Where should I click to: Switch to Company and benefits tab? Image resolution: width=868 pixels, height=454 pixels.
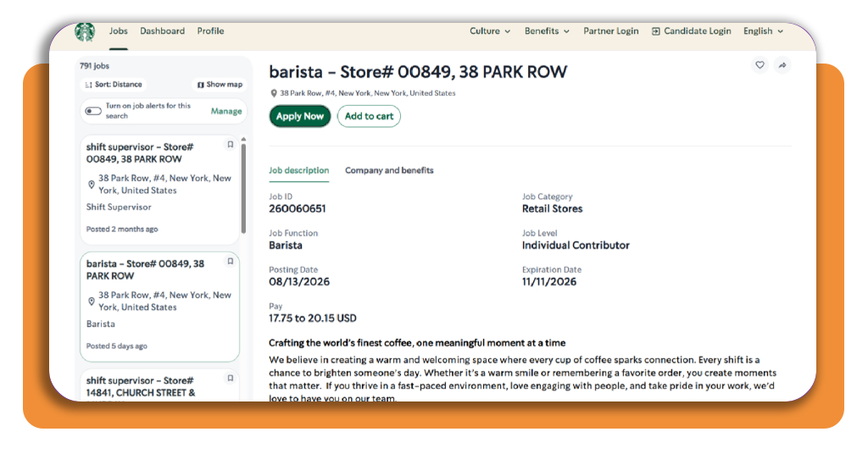pyautogui.click(x=389, y=170)
